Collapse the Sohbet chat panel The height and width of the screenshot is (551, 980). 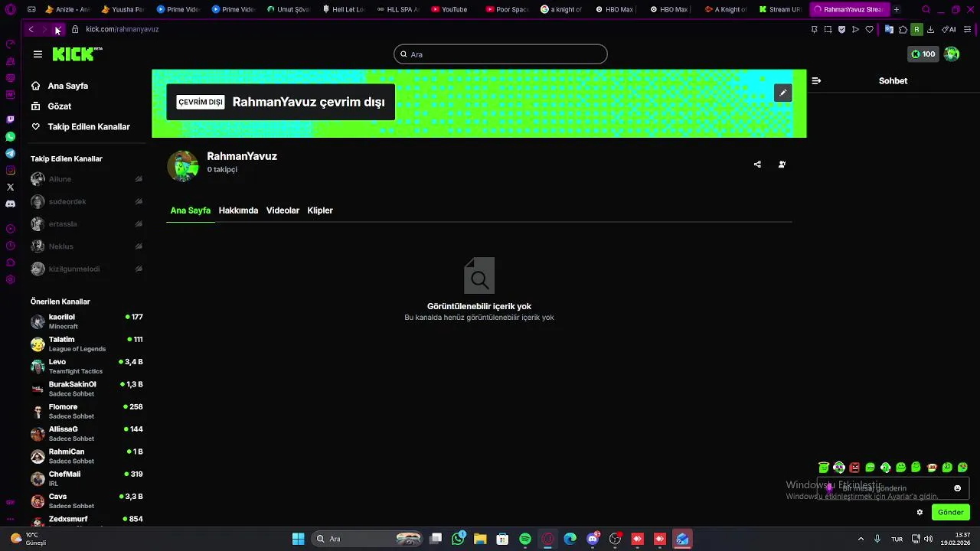pyautogui.click(x=816, y=81)
